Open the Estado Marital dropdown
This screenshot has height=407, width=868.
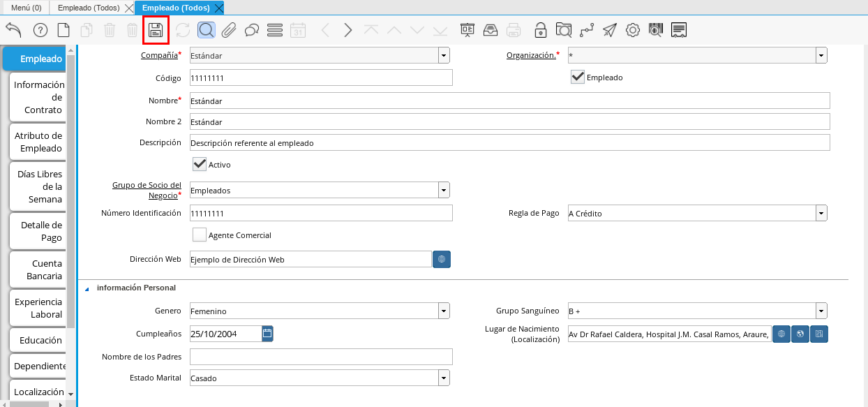(444, 378)
